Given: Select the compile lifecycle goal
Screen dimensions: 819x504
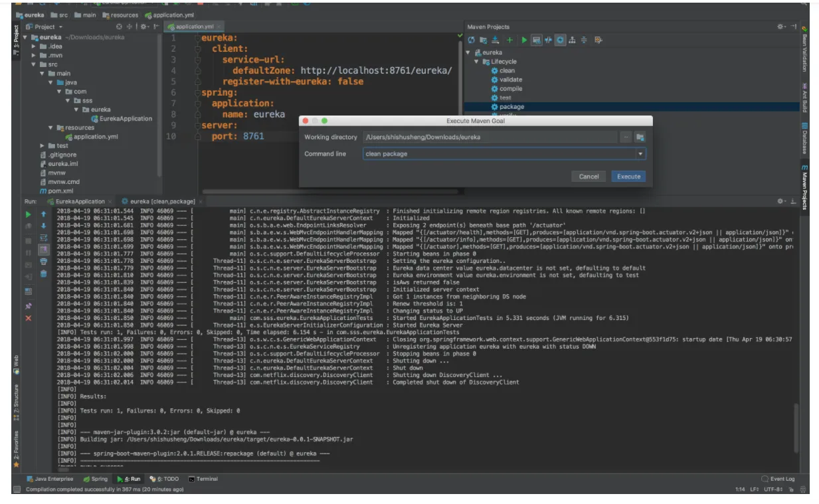Looking at the screenshot, I should 506,88.
